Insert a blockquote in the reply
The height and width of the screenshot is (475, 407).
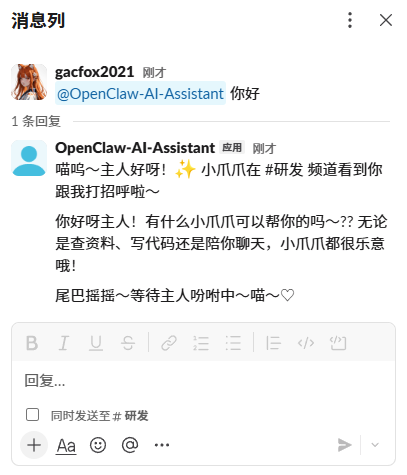point(273,343)
